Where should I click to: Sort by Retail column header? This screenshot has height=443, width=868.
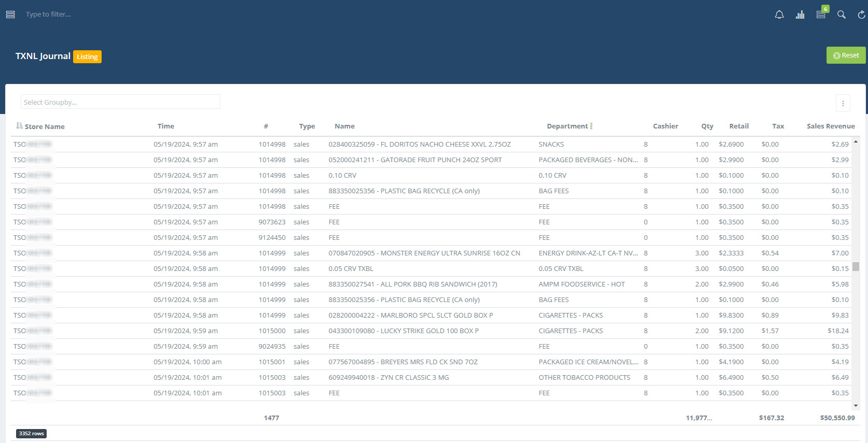tap(739, 126)
